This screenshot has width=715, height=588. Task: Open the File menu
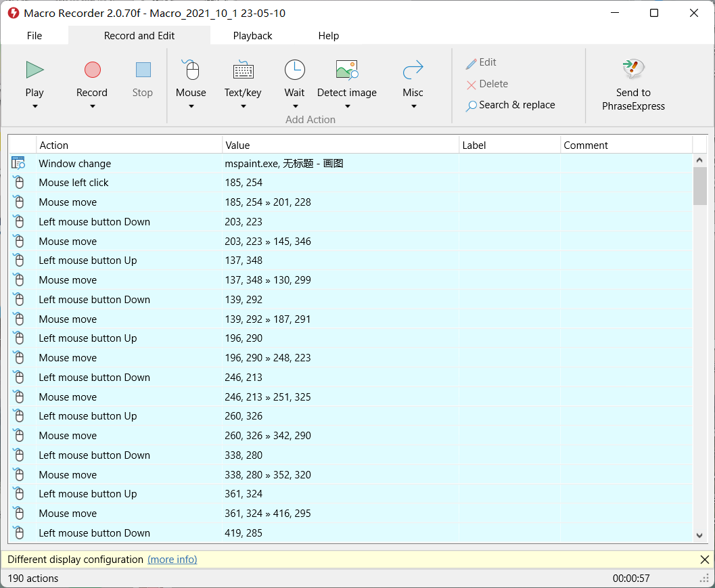[34, 36]
